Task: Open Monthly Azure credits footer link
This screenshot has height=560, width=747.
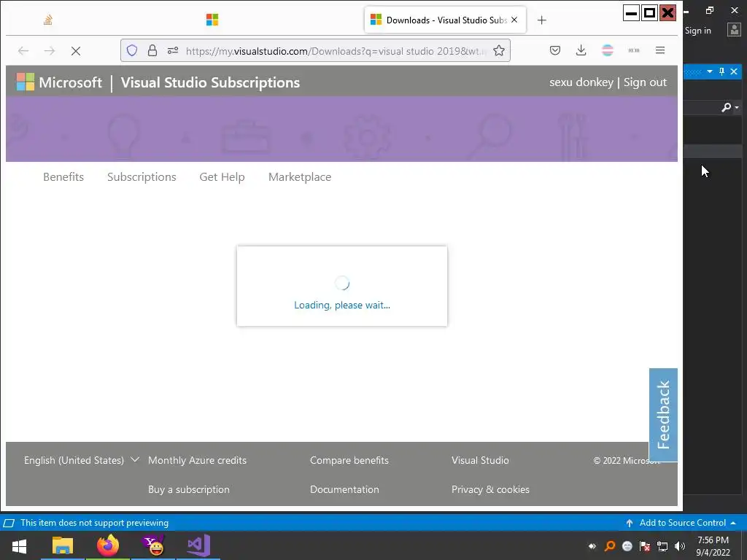Action: (197, 461)
